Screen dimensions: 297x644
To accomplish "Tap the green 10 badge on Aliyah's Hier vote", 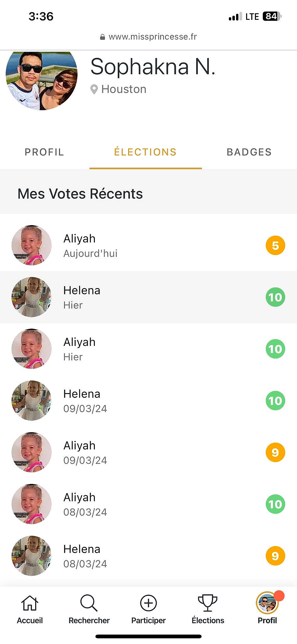I will (x=275, y=349).
